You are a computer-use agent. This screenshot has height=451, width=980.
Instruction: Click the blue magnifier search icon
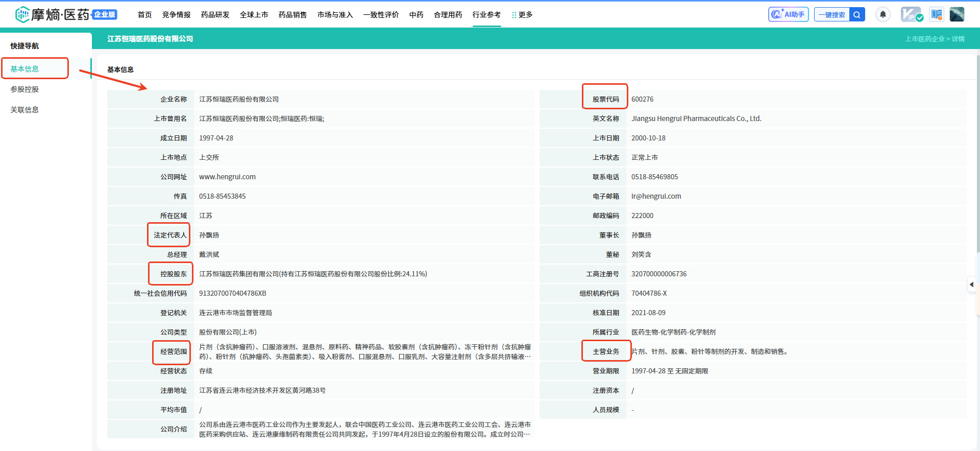click(857, 15)
